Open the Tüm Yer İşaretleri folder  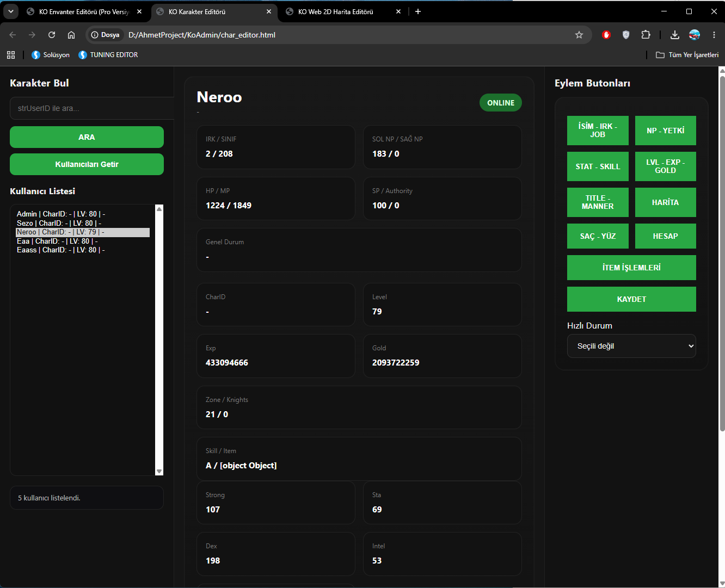687,55
